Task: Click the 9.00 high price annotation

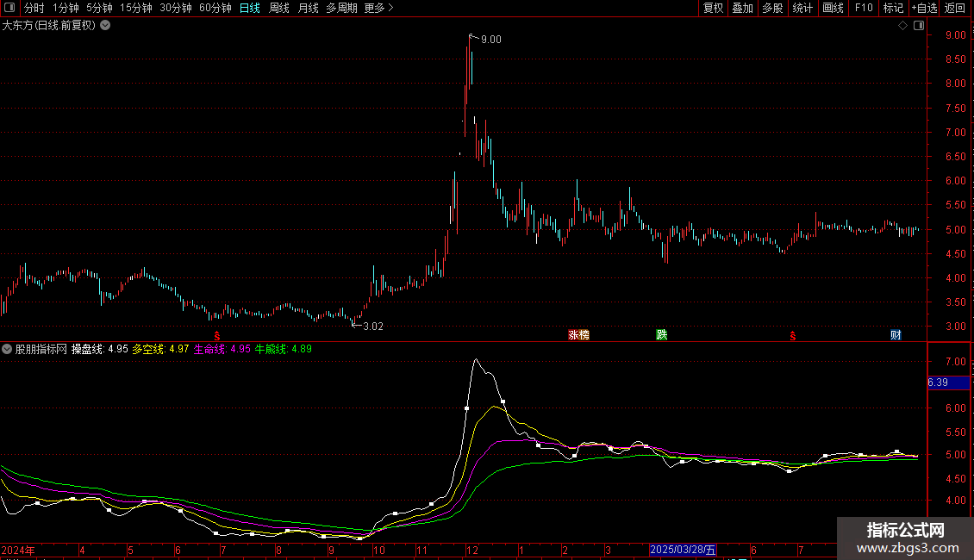Action: coord(490,40)
